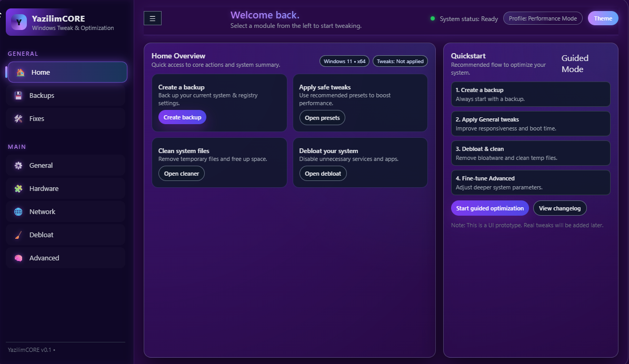This screenshot has width=629, height=364.
Task: Open cleaner to remove temporary files
Action: pyautogui.click(x=181, y=173)
